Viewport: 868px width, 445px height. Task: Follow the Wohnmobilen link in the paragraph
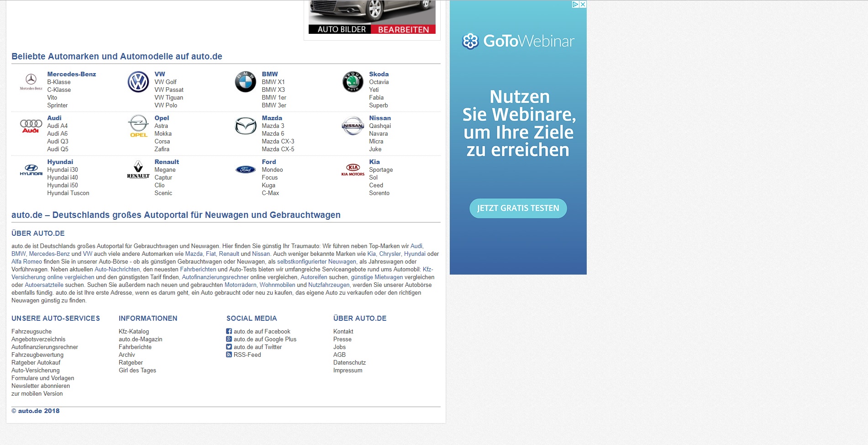[x=277, y=285]
